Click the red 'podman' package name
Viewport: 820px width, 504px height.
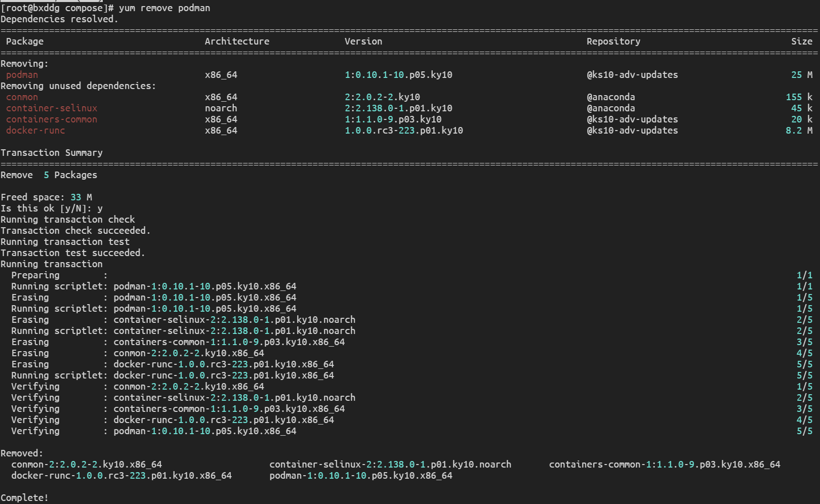coord(22,75)
